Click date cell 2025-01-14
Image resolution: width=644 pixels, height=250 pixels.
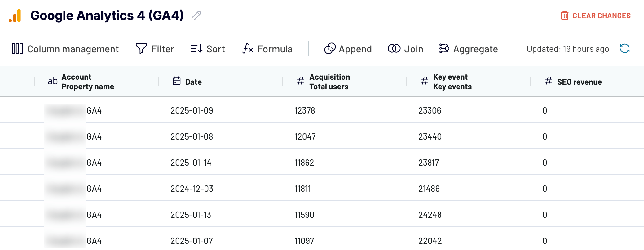191,163
